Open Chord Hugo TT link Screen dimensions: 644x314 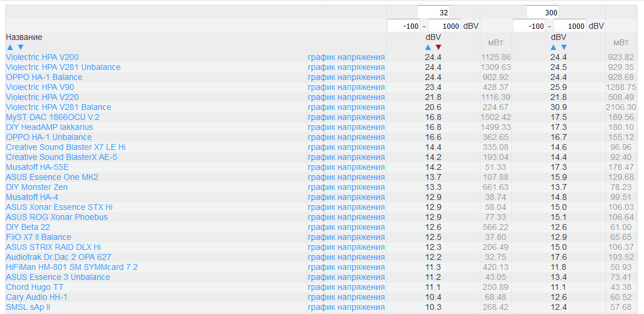pos(35,287)
